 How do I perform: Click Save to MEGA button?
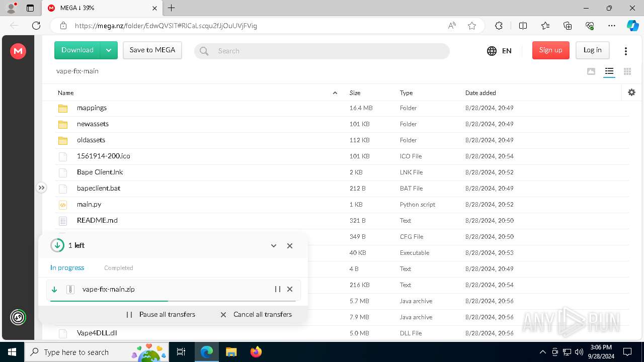(152, 50)
